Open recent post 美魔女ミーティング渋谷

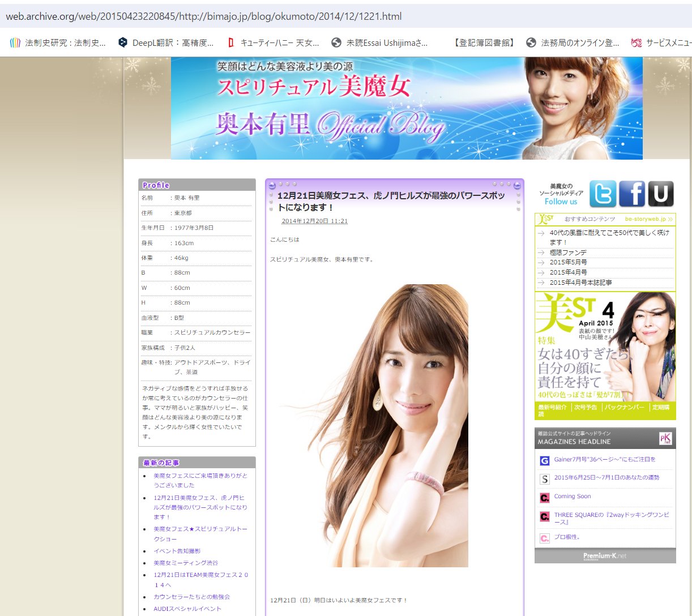pyautogui.click(x=186, y=563)
